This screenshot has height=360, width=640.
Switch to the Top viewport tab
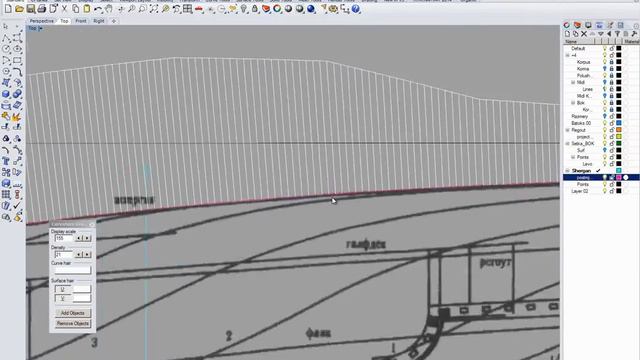pos(64,21)
